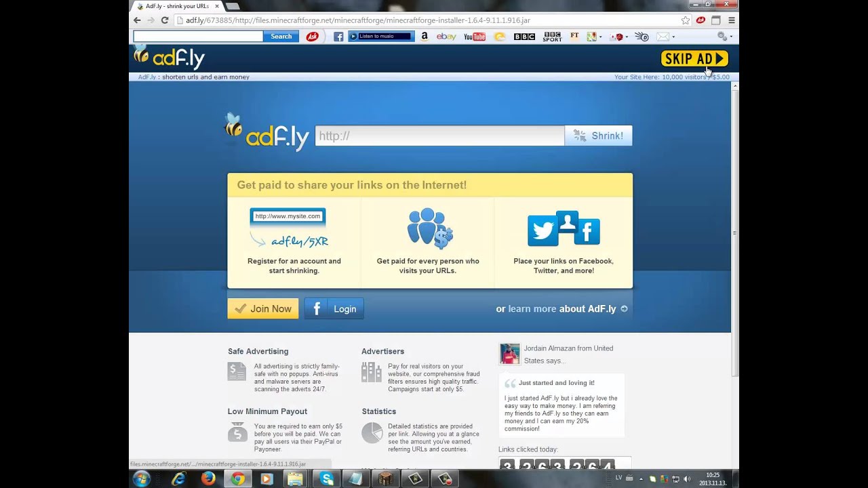Click the people with dollar sign icon

tap(429, 228)
